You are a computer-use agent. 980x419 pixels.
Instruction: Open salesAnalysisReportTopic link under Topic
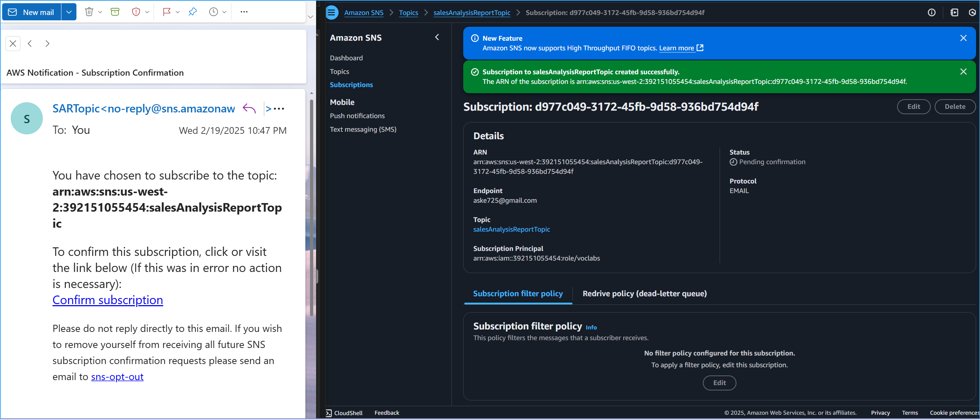(x=511, y=229)
